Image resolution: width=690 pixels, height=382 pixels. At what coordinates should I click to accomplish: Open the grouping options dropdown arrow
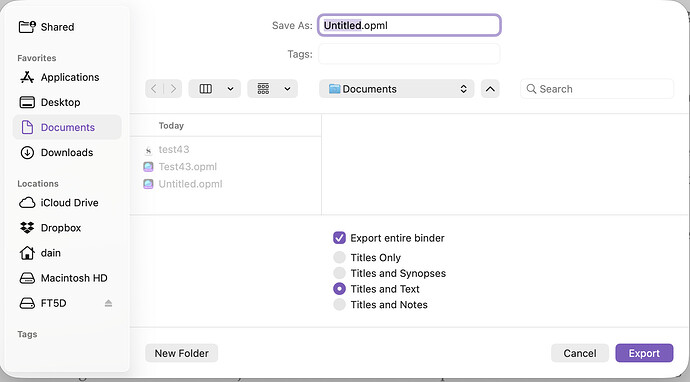(287, 88)
